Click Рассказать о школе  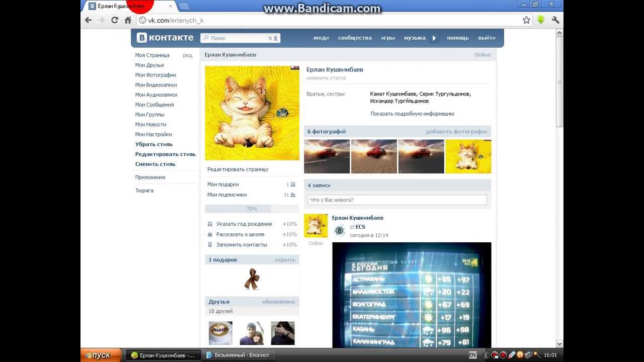coord(240,234)
